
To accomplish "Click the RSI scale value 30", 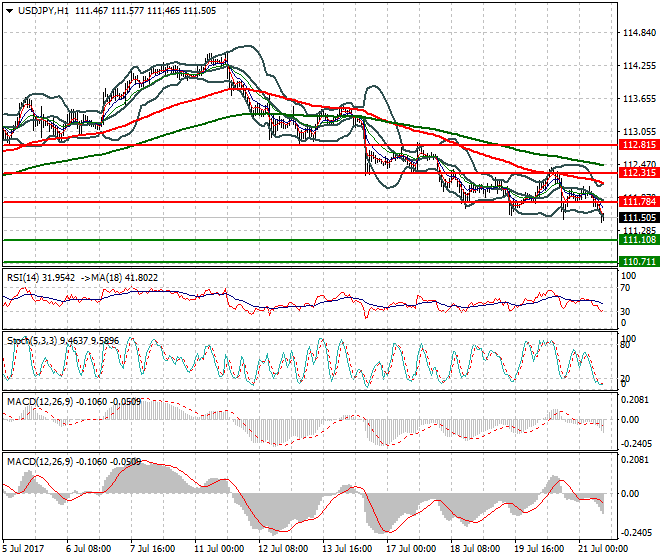I will (x=625, y=312).
